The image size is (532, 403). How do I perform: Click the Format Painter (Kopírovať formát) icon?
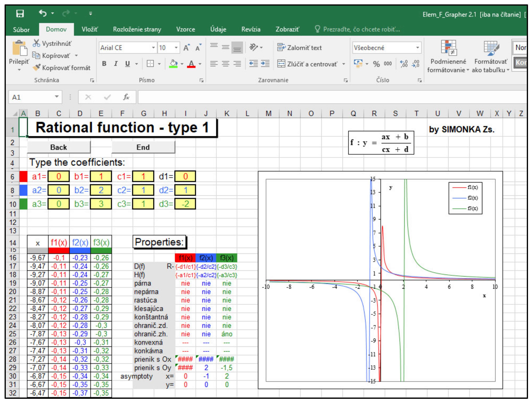click(x=37, y=67)
